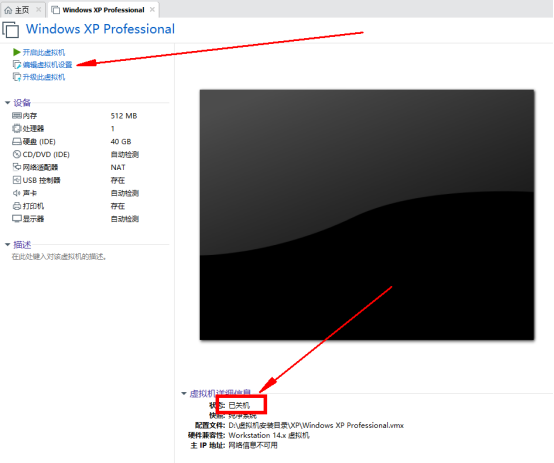Click the 设备 section heading
The width and height of the screenshot is (554, 463).
(22, 103)
